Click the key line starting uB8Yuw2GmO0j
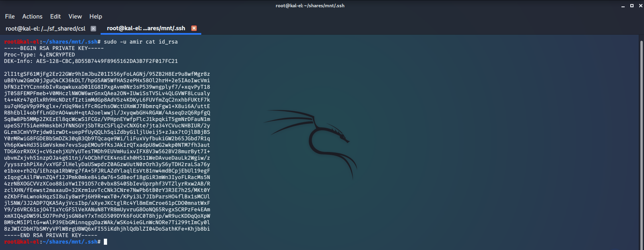 pos(107,80)
